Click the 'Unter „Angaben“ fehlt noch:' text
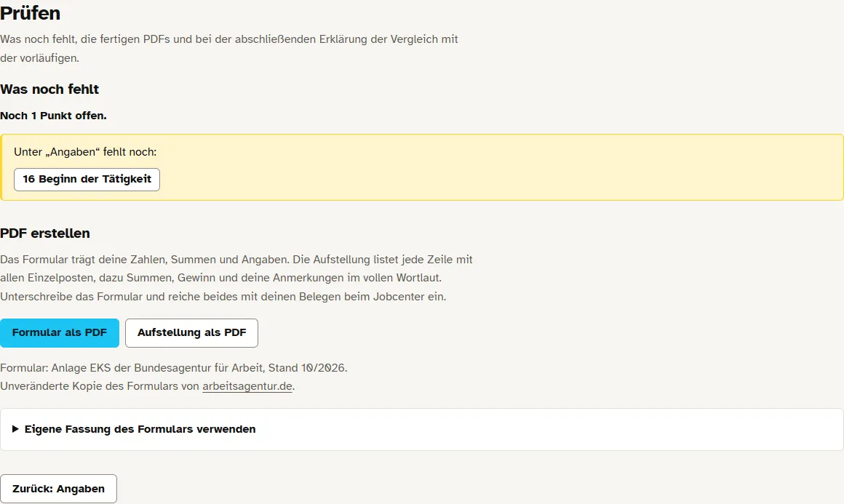The width and height of the screenshot is (844, 504). click(x=85, y=152)
